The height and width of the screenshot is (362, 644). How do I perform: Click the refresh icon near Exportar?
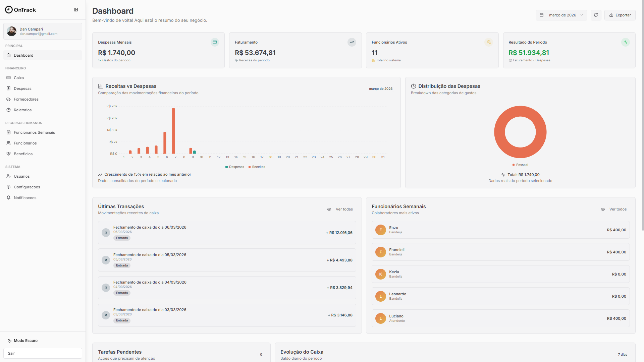pyautogui.click(x=596, y=15)
